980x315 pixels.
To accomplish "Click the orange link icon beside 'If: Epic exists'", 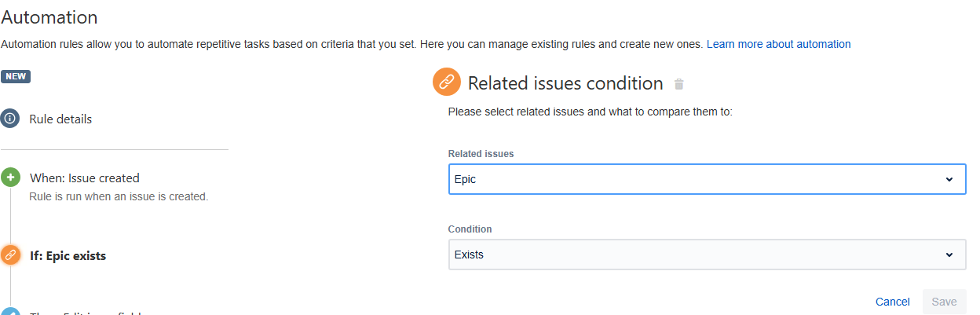I will point(10,255).
